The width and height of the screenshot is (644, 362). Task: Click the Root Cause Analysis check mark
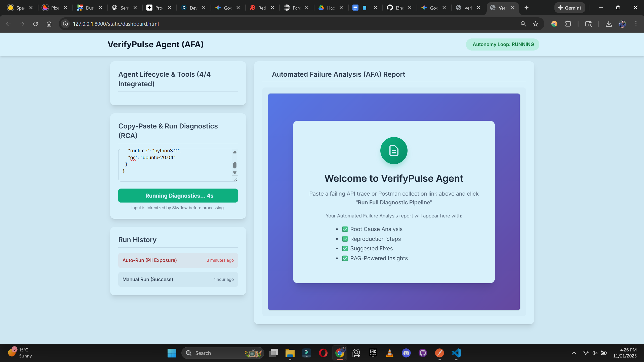(x=345, y=229)
